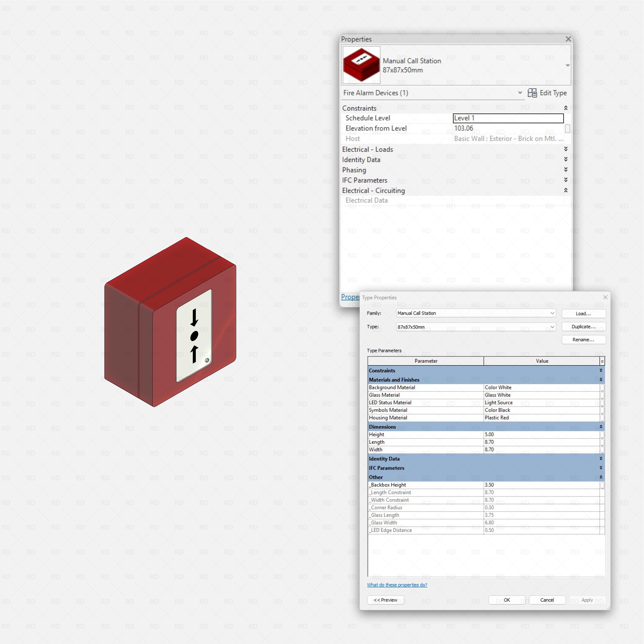The image size is (644, 644).
Task: Click the white glass panel on the 3D model
Action: (194, 336)
